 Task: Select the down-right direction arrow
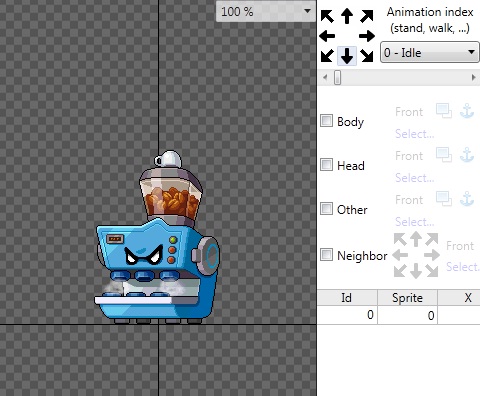367,55
